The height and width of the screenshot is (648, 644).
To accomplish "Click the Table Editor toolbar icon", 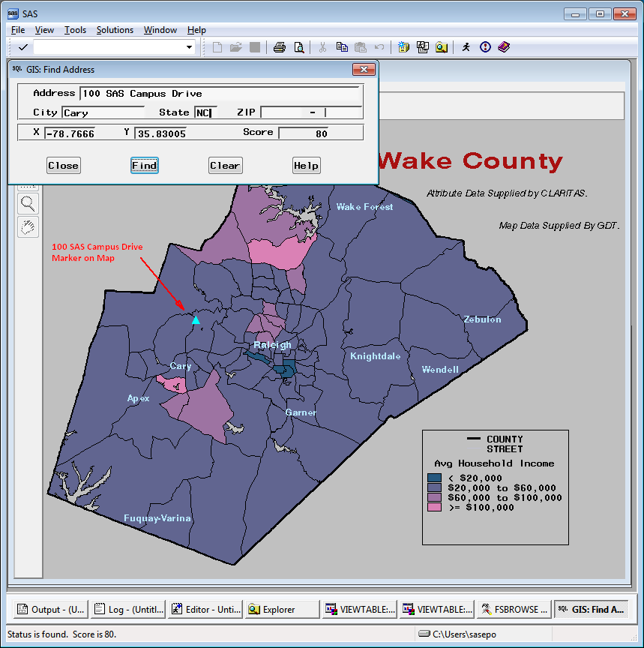I will 423,47.
